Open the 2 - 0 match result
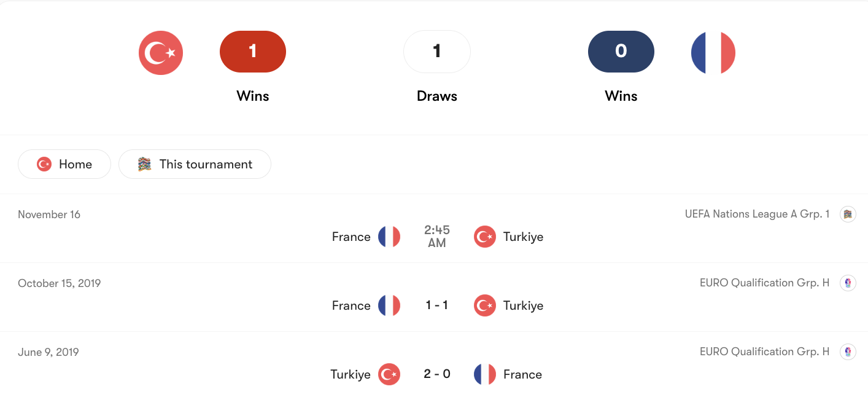Image resolution: width=868 pixels, height=397 pixels. (437, 374)
